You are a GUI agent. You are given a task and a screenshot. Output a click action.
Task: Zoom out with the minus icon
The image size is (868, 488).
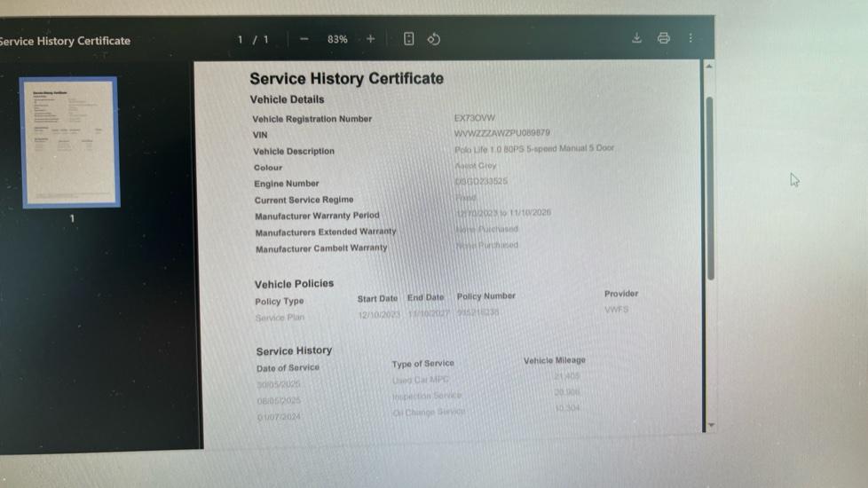pyautogui.click(x=304, y=39)
